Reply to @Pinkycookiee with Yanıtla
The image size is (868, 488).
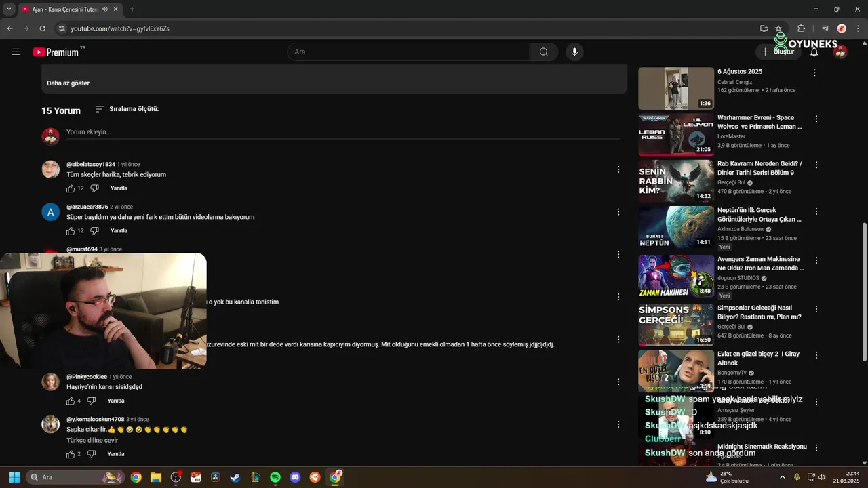[116, 401]
